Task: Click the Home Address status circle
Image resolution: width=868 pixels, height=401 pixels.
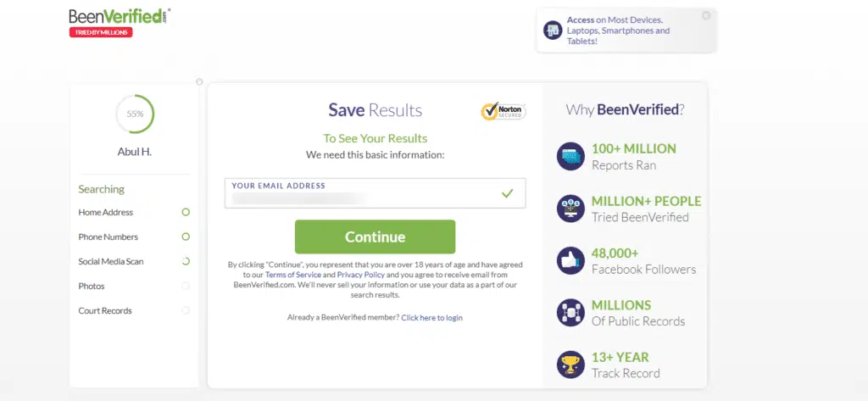Action: point(186,212)
